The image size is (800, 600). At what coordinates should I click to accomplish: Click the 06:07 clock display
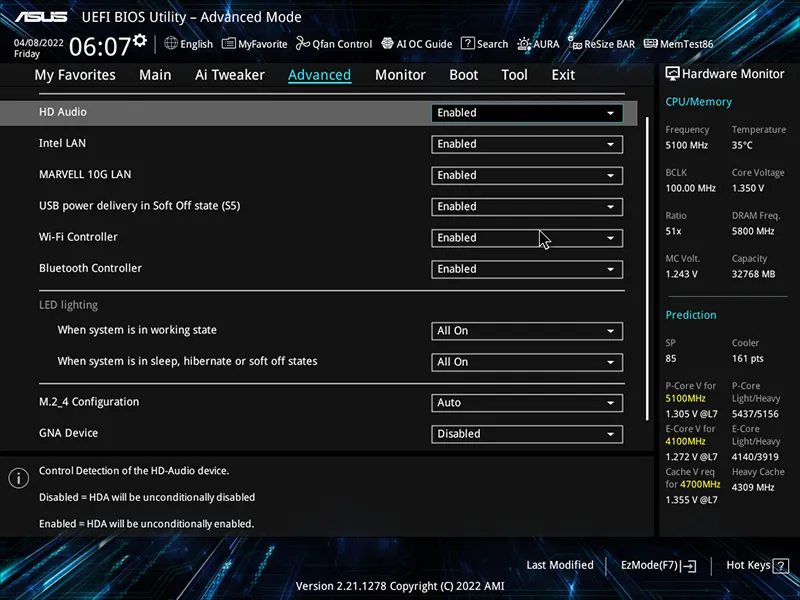(x=101, y=47)
